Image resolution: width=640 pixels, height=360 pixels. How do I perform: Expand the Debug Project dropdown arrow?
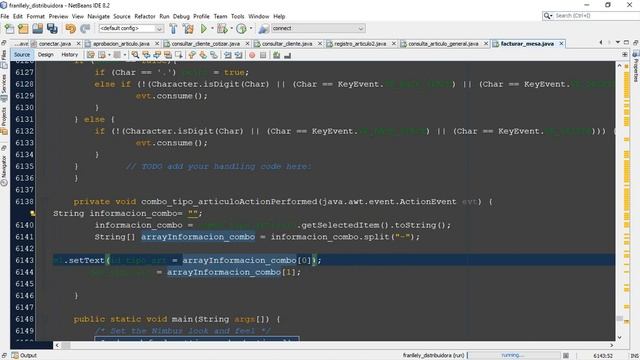pyautogui.click(x=231, y=29)
